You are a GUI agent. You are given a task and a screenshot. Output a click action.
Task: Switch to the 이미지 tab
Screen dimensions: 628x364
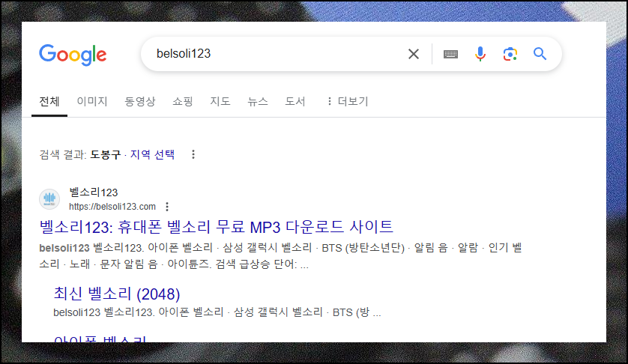[92, 102]
